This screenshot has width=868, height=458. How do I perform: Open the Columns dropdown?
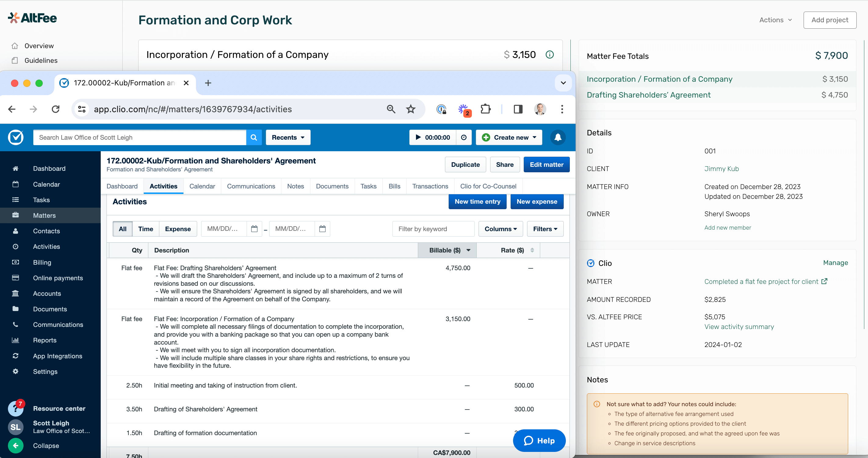501,229
